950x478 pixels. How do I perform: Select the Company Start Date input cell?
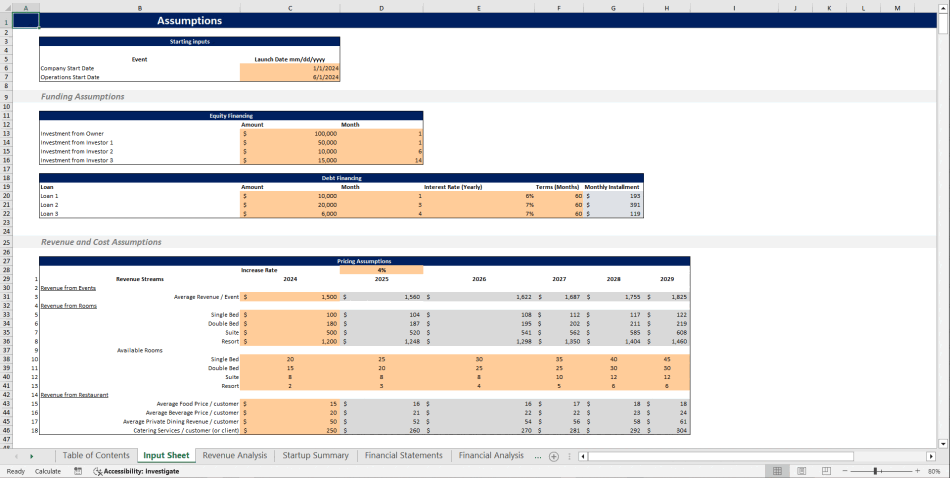pyautogui.click(x=290, y=68)
